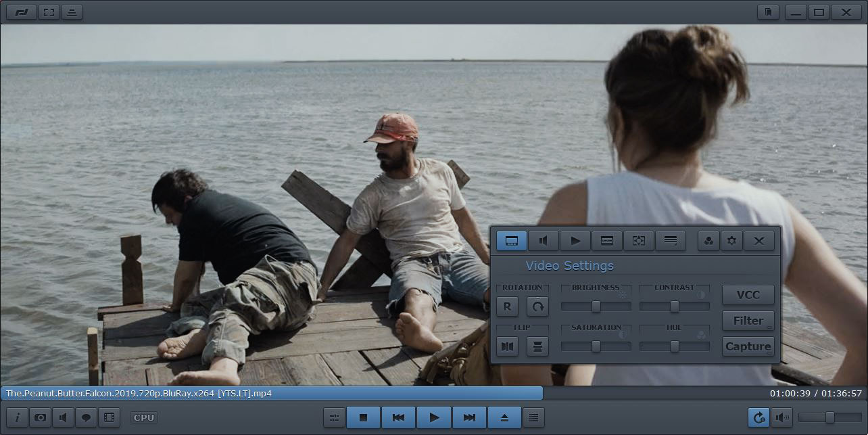Flip the video vertically
Viewport: 868px width, 435px height.
click(x=537, y=346)
